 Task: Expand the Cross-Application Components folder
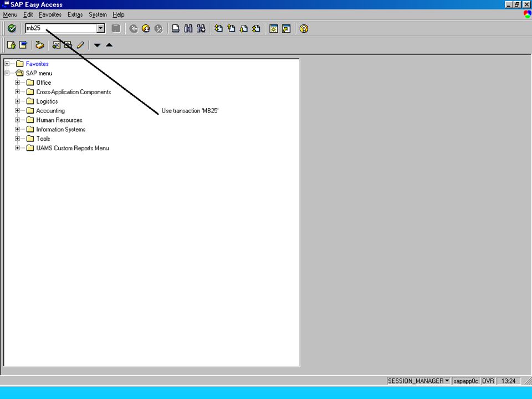(x=17, y=91)
